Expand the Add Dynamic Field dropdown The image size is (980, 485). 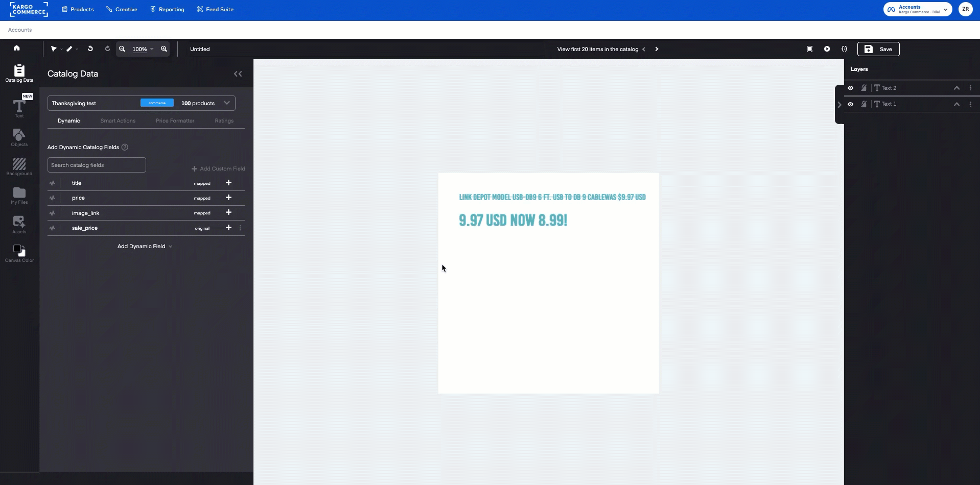pyautogui.click(x=145, y=246)
